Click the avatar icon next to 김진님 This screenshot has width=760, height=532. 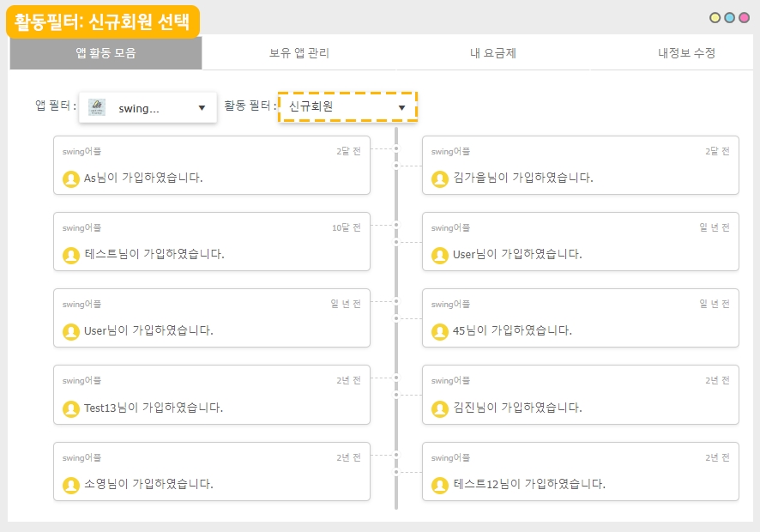[440, 408]
